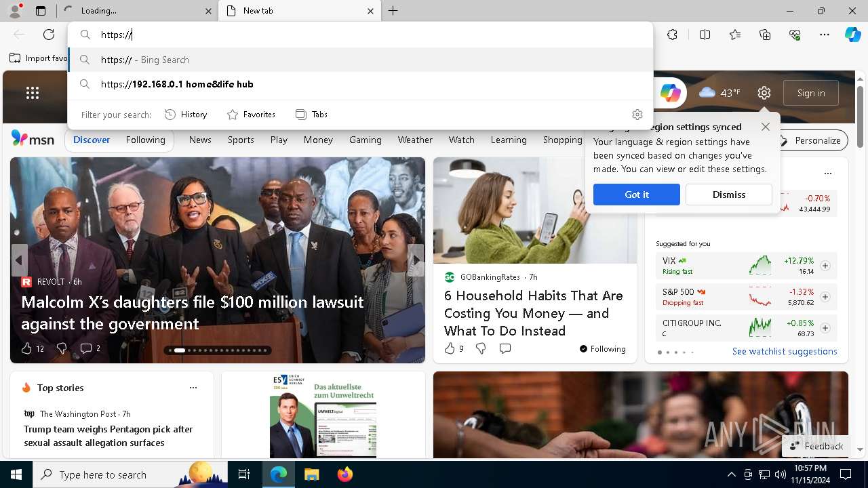Switch to the Loading... browser tab

point(136,11)
